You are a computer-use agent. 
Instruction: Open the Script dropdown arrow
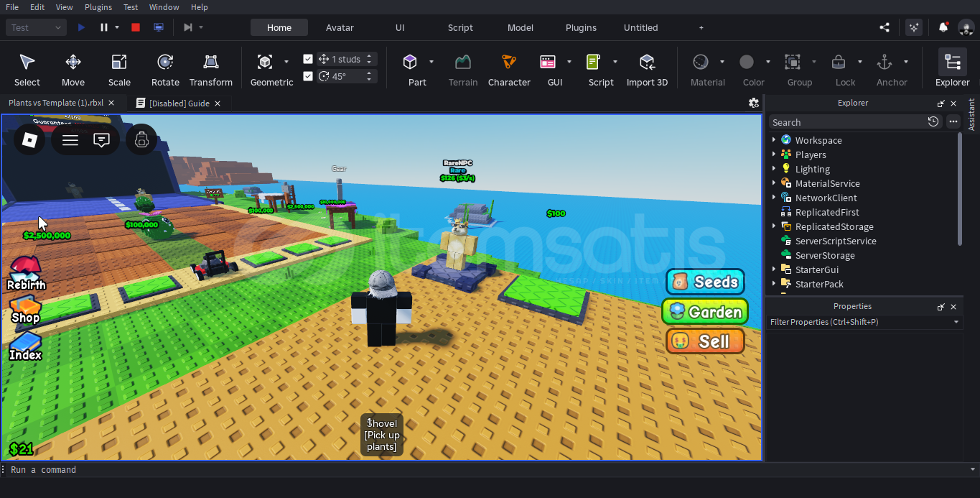click(x=615, y=62)
